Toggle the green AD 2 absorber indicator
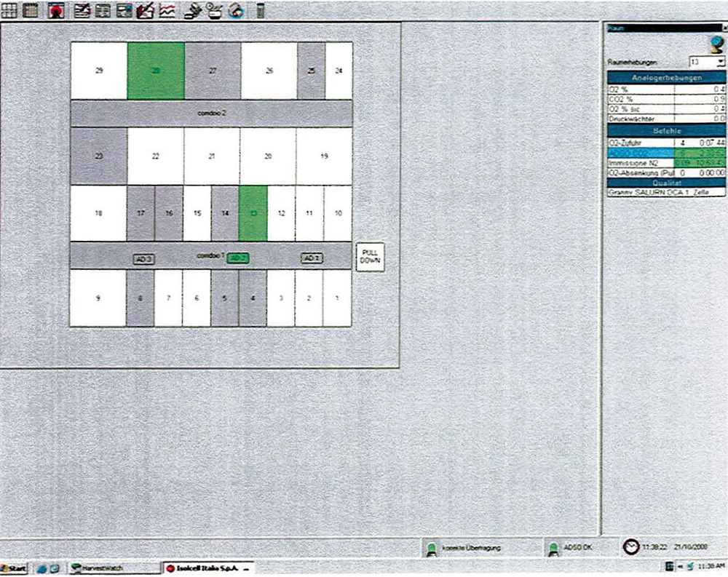The image size is (728, 577). point(238,258)
